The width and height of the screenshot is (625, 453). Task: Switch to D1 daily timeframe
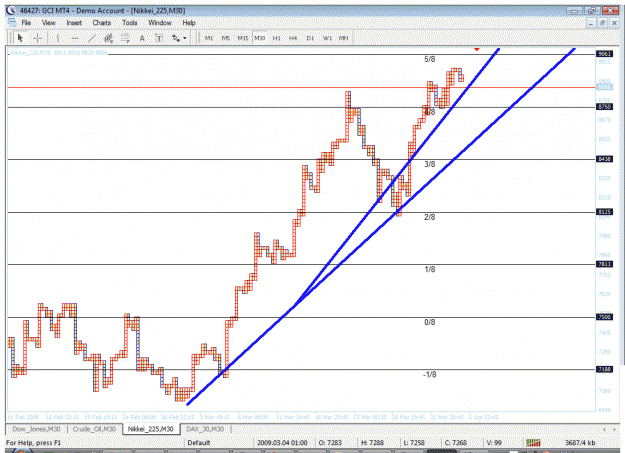(x=310, y=38)
